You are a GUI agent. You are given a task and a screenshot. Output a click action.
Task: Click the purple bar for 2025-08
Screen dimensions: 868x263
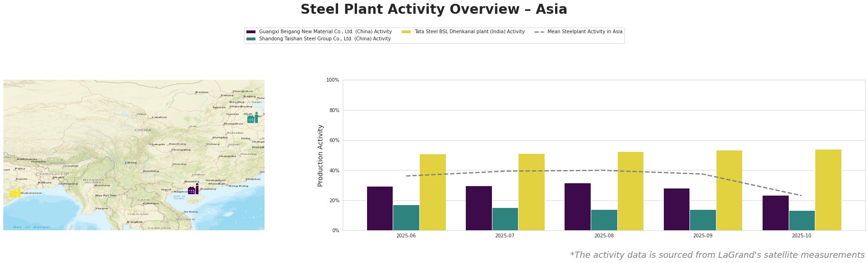click(577, 207)
